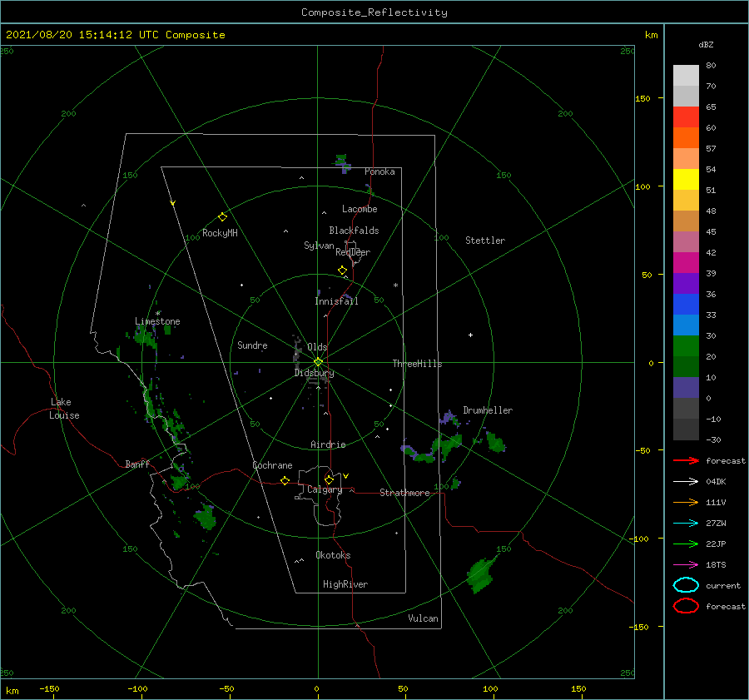749x700 pixels.
Task: Click the 30 dBZ green swatch
Action: (686, 345)
